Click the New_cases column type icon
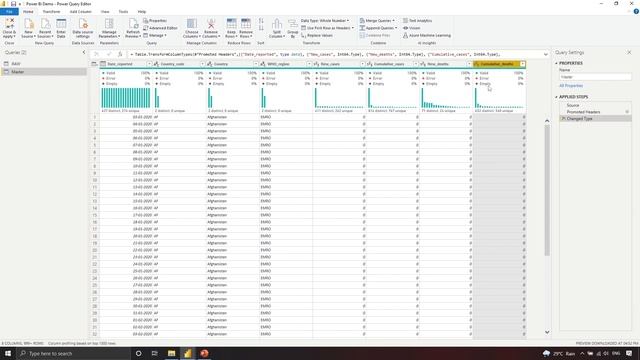The width and height of the screenshot is (640, 360). click(x=316, y=64)
